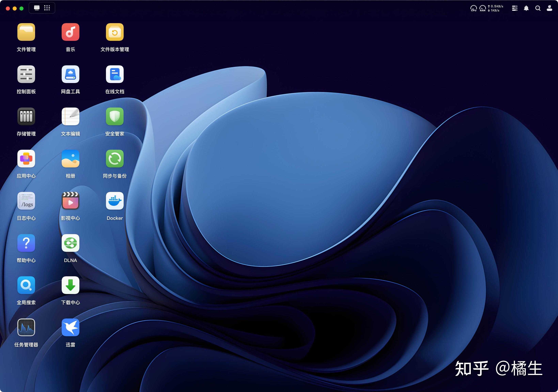Click the CPU usage indicator

[473, 8]
